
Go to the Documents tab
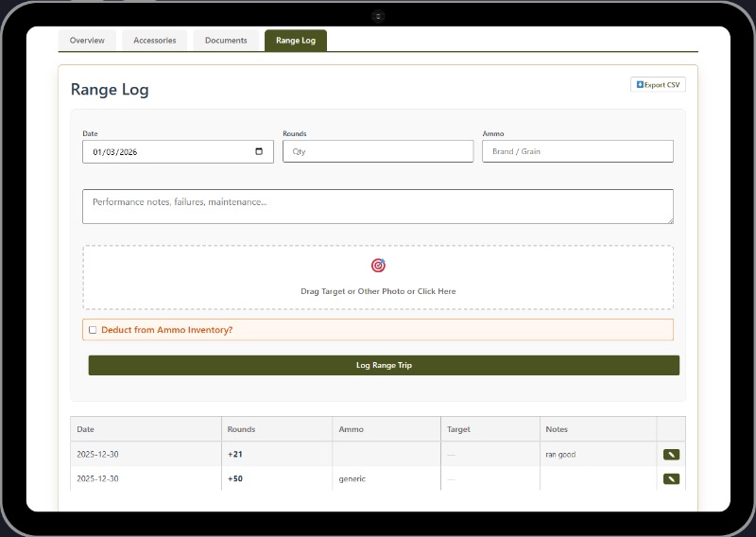(x=226, y=41)
